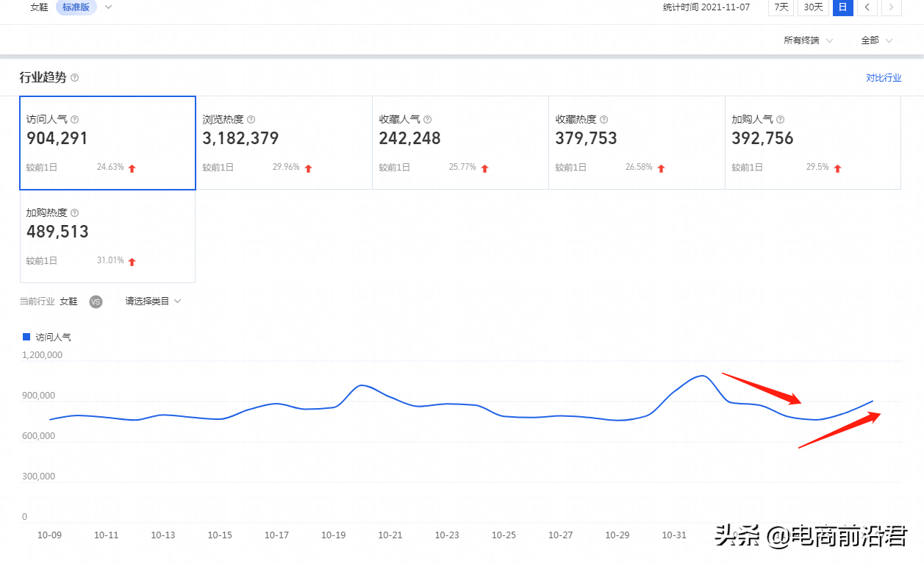
Task: Click the VS comparison badge next to 女鞋
Action: click(x=96, y=301)
